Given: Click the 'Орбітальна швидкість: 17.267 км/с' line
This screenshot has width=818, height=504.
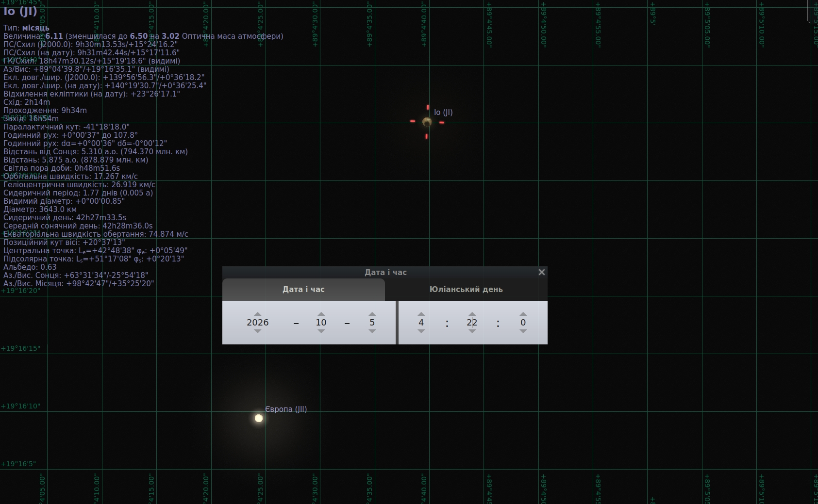Looking at the screenshot, I should click(70, 177).
